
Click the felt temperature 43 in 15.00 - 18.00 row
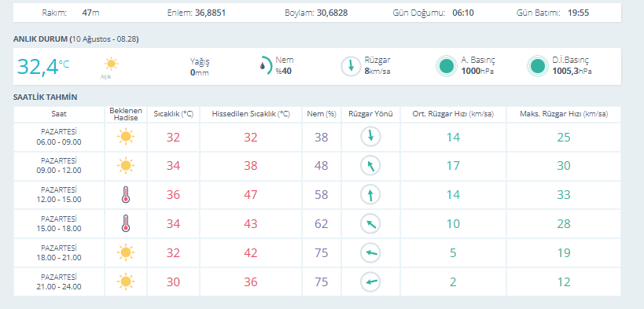251,224
